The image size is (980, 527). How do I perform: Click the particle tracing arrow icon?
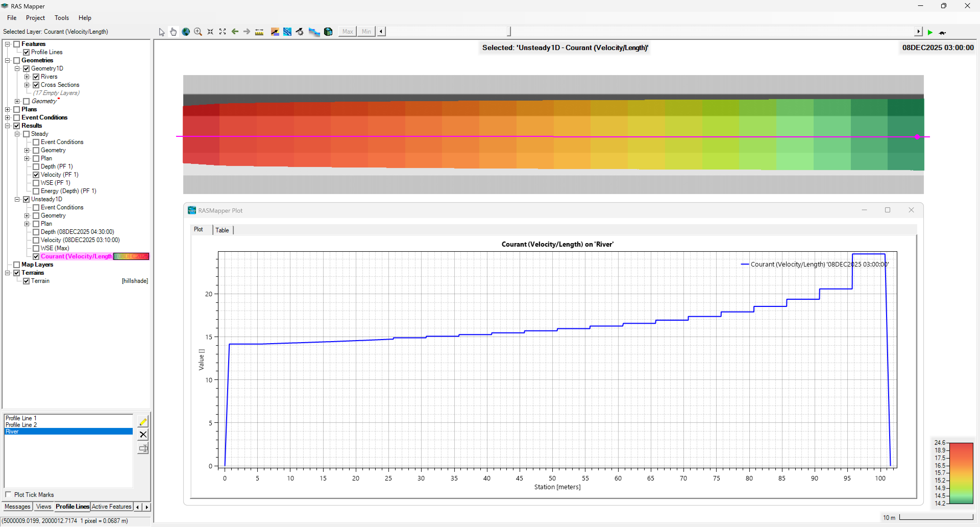(275, 32)
